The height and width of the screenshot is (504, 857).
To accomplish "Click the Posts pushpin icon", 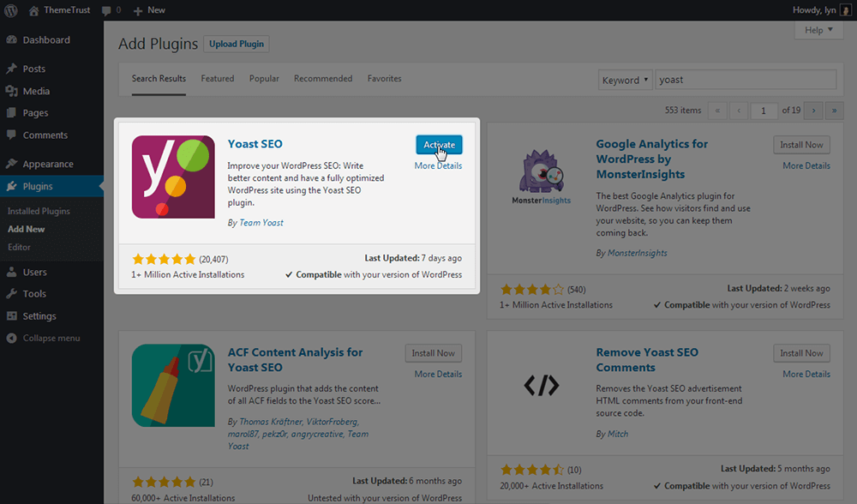I will (x=11, y=69).
